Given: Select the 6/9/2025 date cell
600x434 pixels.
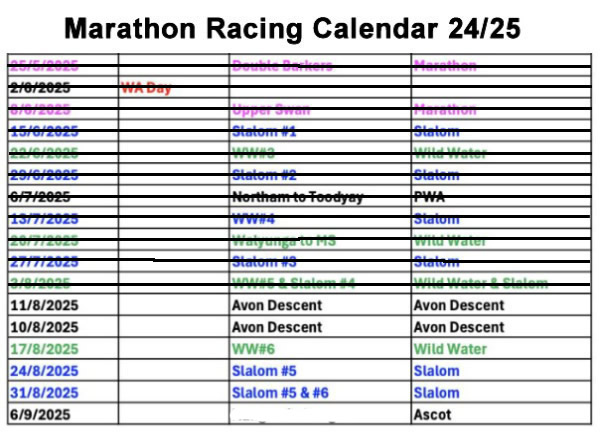Looking at the screenshot, I should click(x=40, y=415).
